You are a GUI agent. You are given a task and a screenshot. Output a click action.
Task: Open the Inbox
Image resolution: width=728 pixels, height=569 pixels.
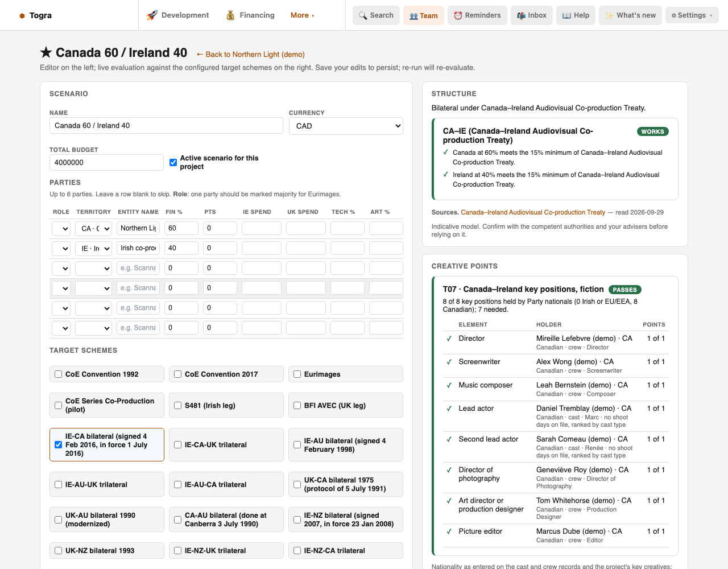pos(532,15)
